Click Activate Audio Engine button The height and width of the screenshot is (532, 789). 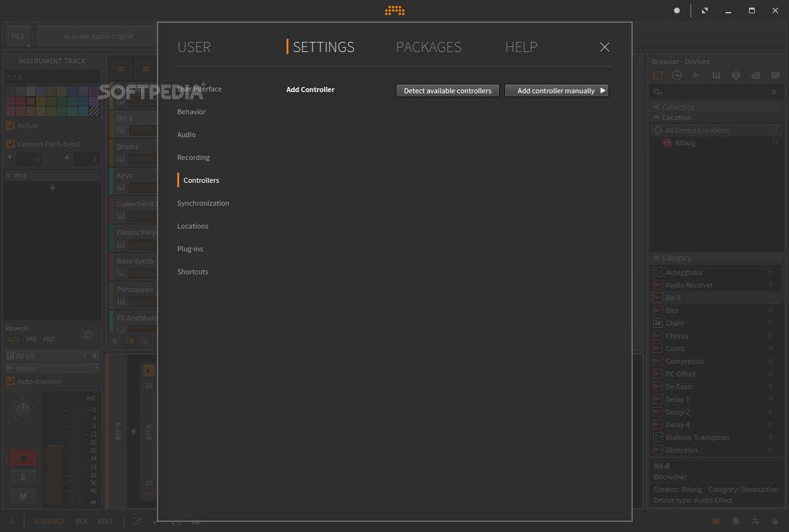(98, 36)
